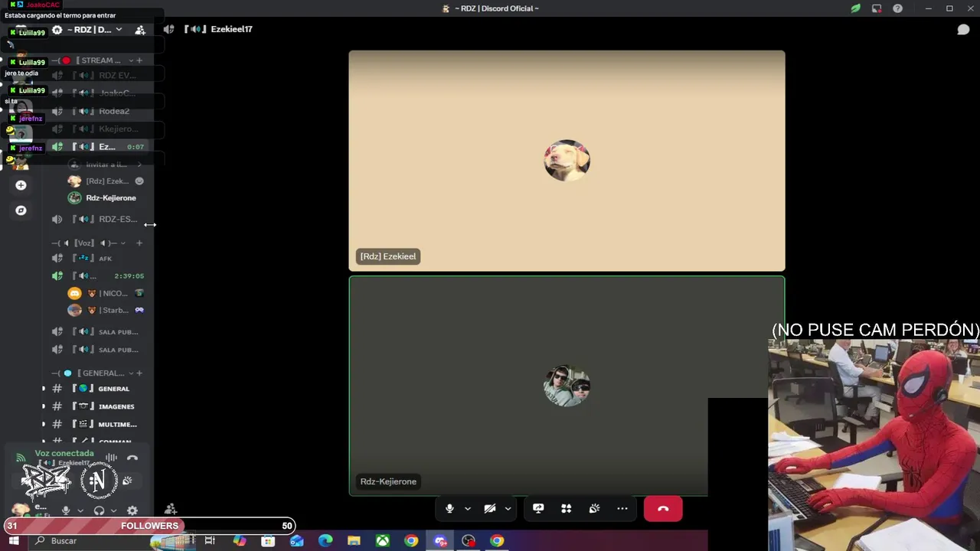This screenshot has width=980, height=551.
Task: Open File Explorer from the taskbar
Action: click(x=354, y=541)
